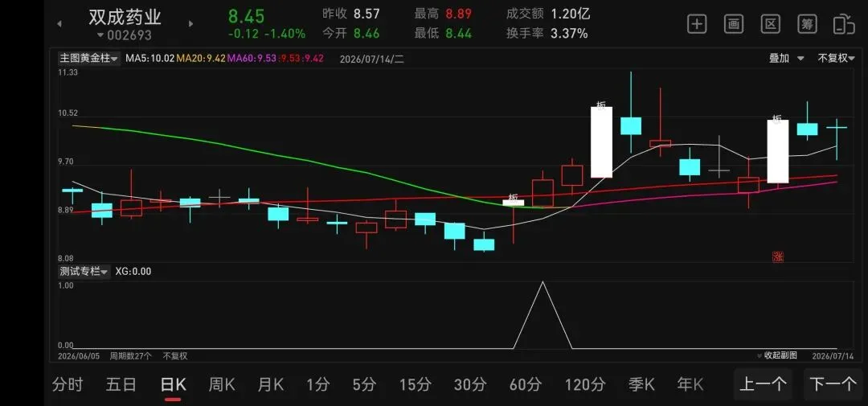The height and width of the screenshot is (406, 868).
Task: Click 最低 value 8.44
Action: 459,34
